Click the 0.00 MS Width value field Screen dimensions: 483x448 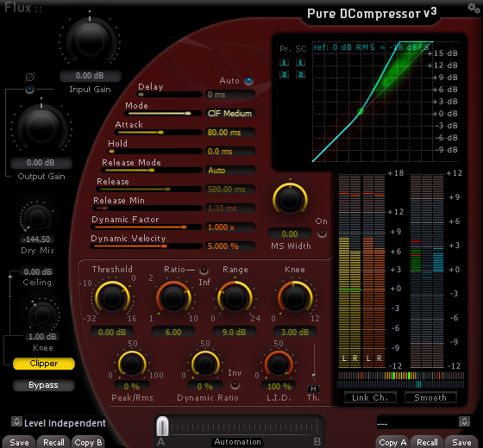point(290,233)
